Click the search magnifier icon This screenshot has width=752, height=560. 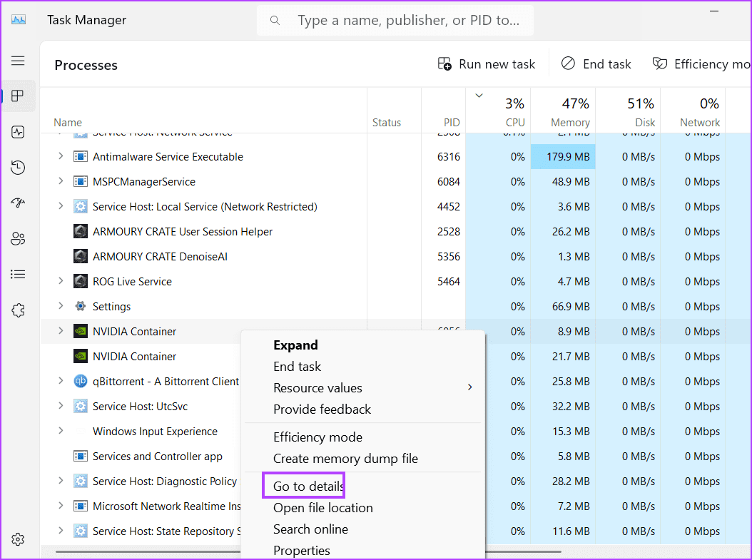[275, 20]
